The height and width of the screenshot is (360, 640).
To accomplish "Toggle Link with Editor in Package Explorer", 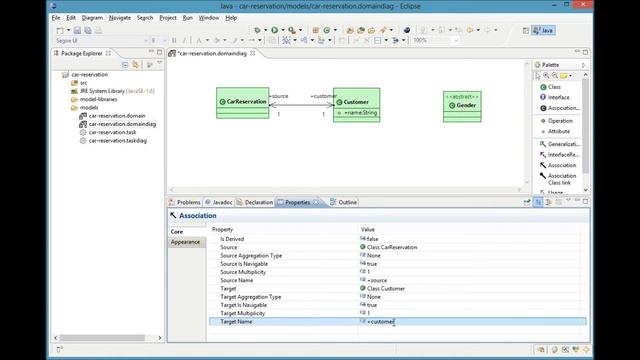I will [x=136, y=65].
